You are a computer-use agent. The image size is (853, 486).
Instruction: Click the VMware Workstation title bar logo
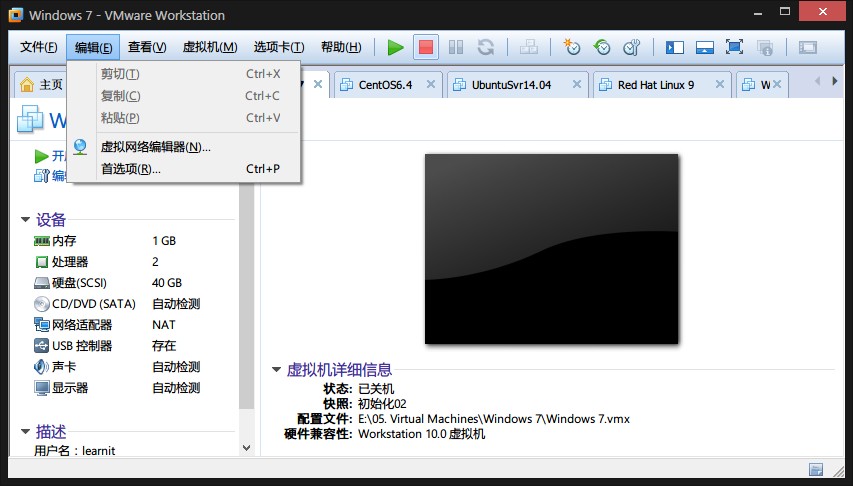point(16,15)
